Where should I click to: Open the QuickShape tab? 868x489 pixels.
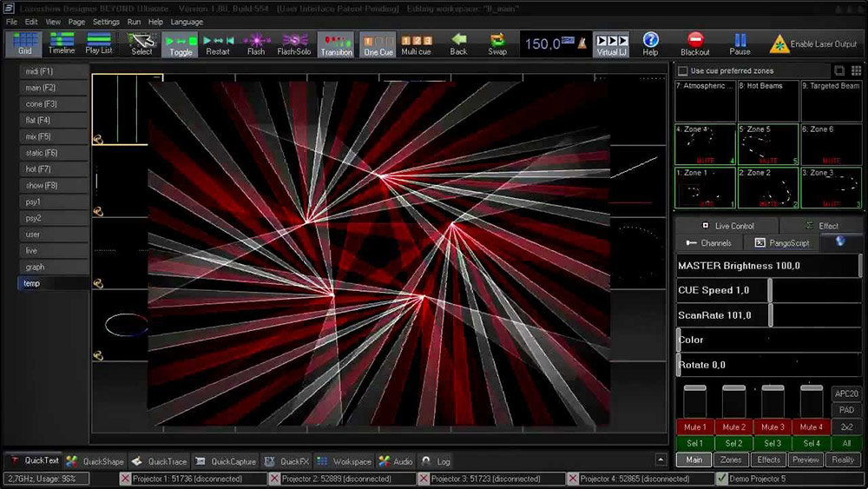point(95,461)
